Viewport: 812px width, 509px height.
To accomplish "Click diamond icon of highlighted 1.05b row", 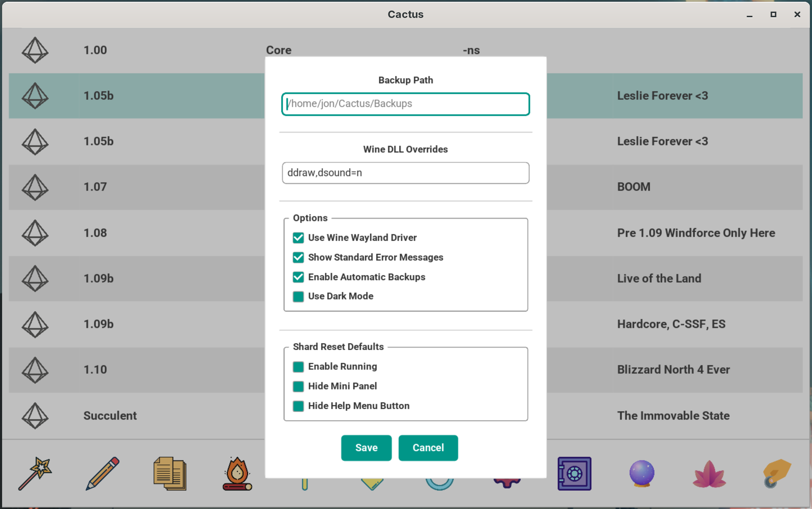I will (35, 96).
